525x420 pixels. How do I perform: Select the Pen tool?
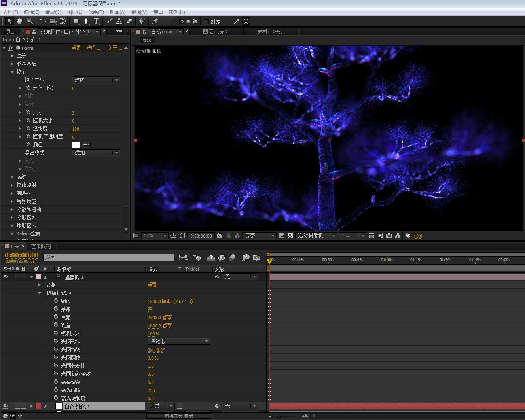point(86,21)
